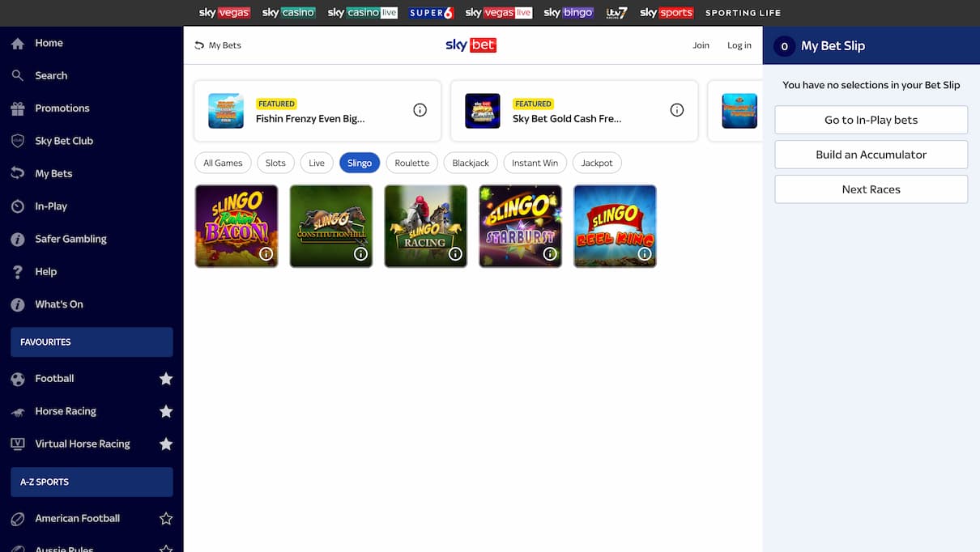Select the Instant Win filter

point(535,163)
